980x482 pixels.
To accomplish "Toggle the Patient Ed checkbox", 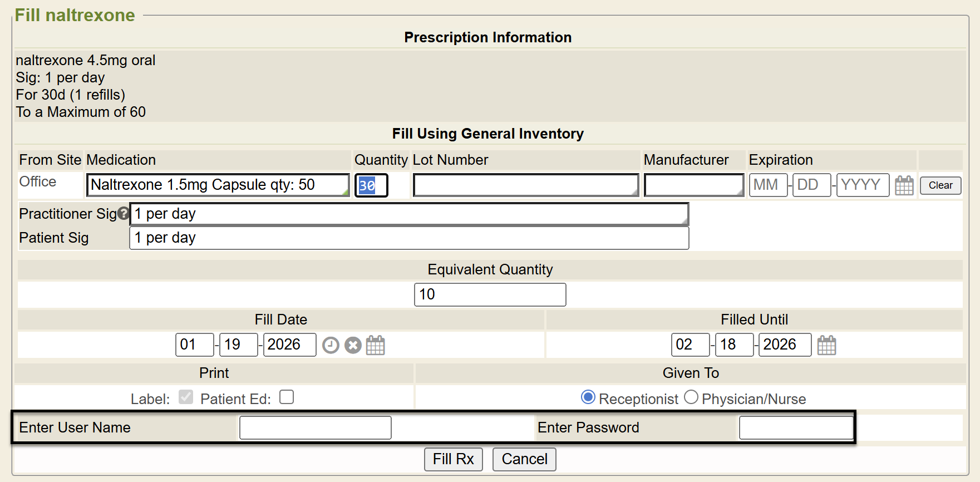I will pos(287,397).
